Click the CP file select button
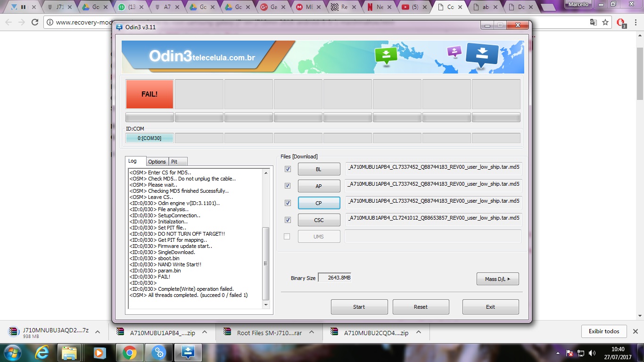The width and height of the screenshot is (644, 362). coord(319,203)
